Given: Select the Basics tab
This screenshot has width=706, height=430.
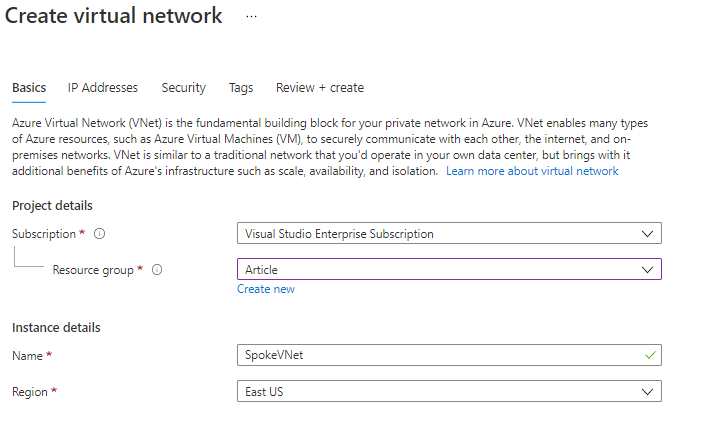Looking at the screenshot, I should coord(29,88).
